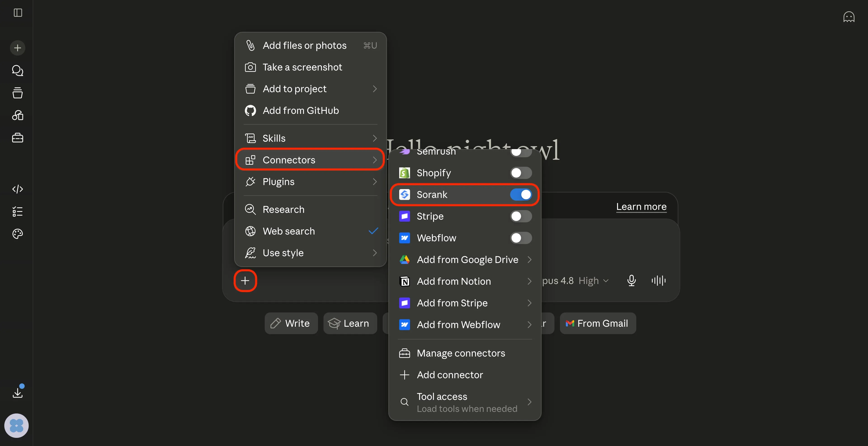Toggle the sidebar panel icon

pos(18,13)
